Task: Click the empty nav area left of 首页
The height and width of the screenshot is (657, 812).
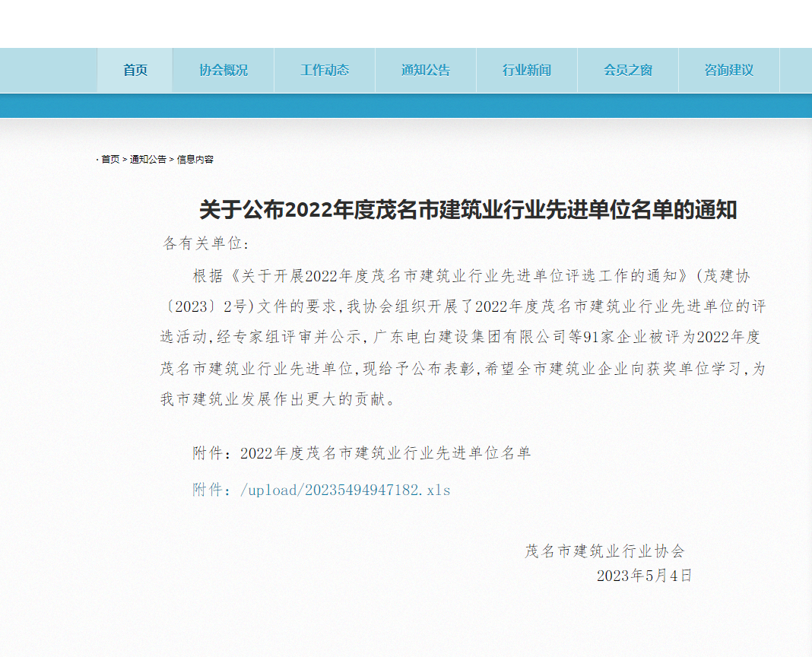Action: click(x=49, y=70)
